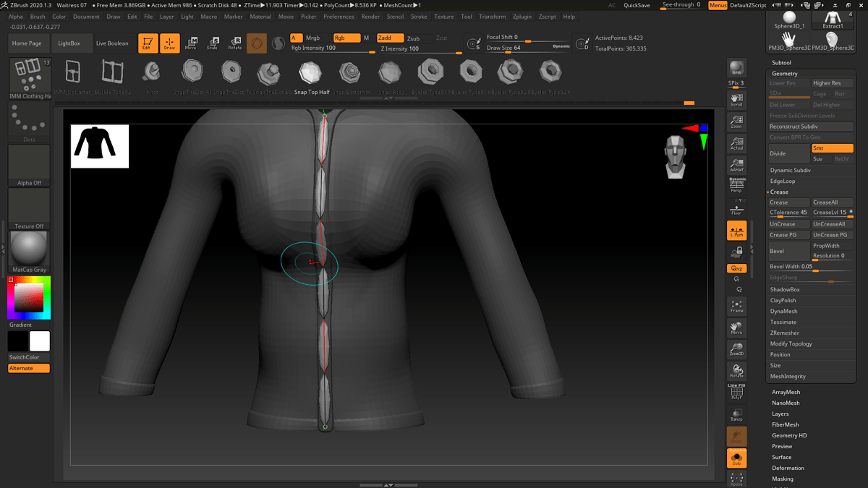Click the color picker square

(x=30, y=298)
